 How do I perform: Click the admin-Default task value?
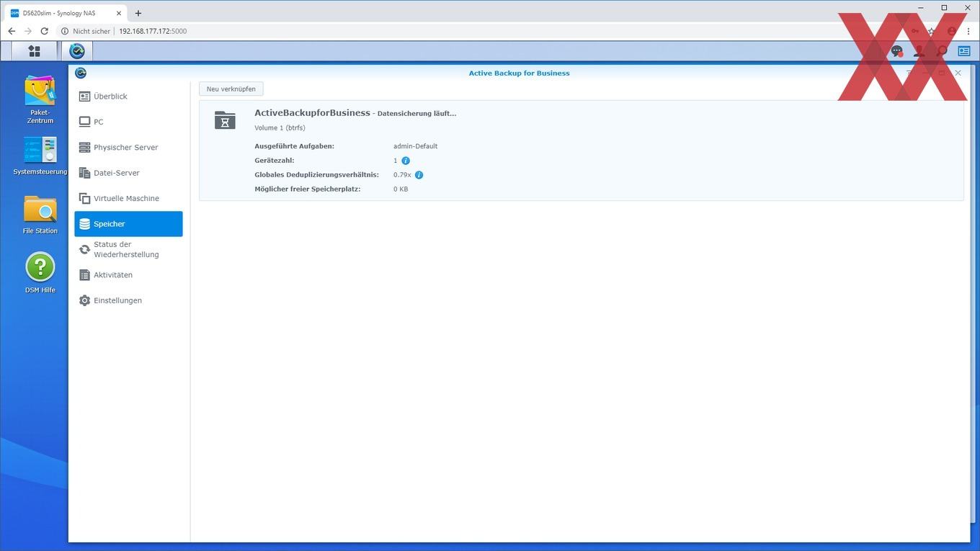click(416, 146)
